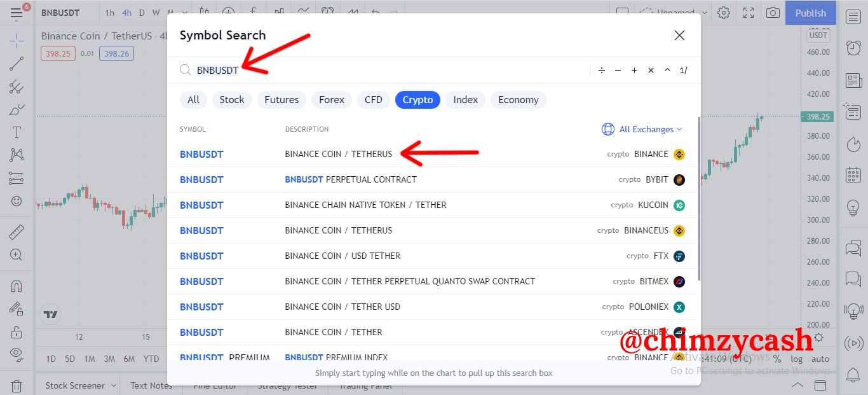The height and width of the screenshot is (395, 868).
Task: Open the hamburger main menu
Action: (x=17, y=12)
